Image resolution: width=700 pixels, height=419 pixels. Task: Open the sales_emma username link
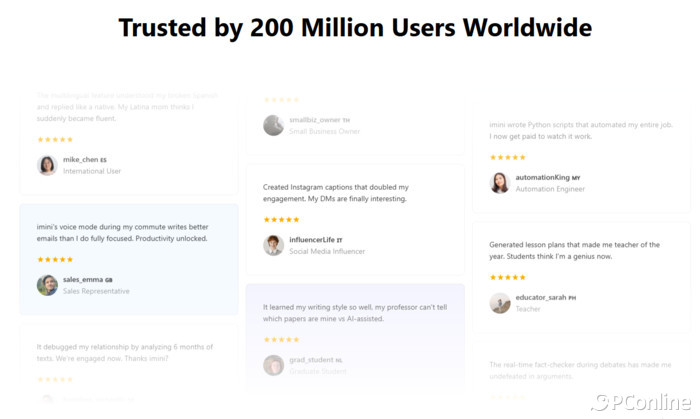pyautogui.click(x=83, y=279)
